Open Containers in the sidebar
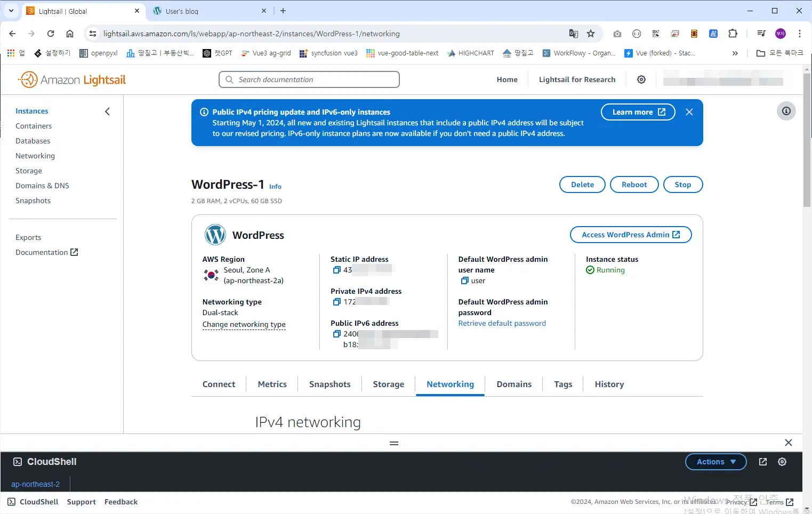This screenshot has height=514, width=812. click(x=34, y=126)
